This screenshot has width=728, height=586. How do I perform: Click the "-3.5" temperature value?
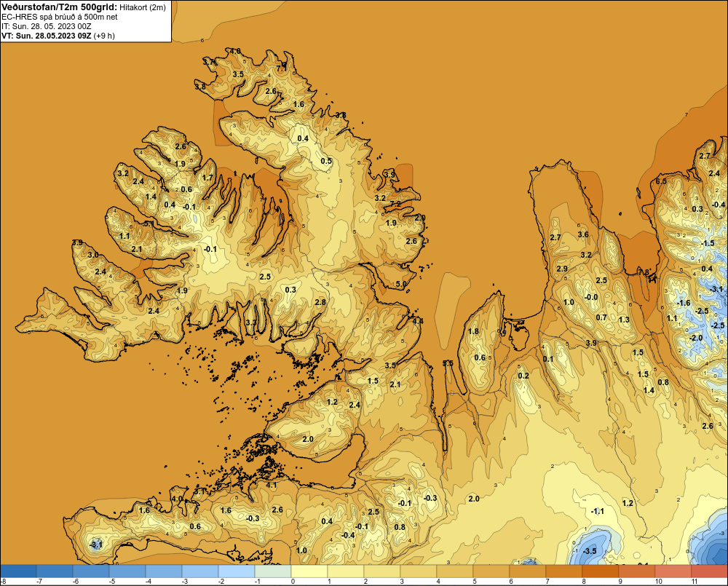pos(589,551)
